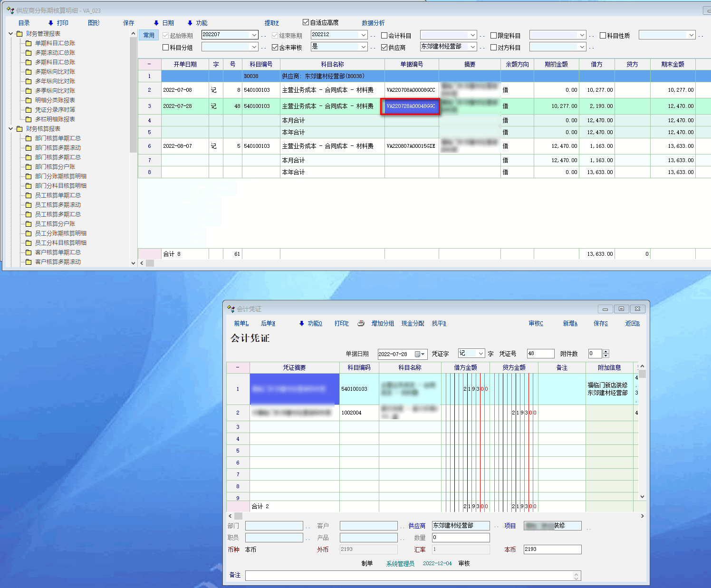711x588 pixels.
Task: Open calendar picker for 单据日期
Action: point(419,354)
